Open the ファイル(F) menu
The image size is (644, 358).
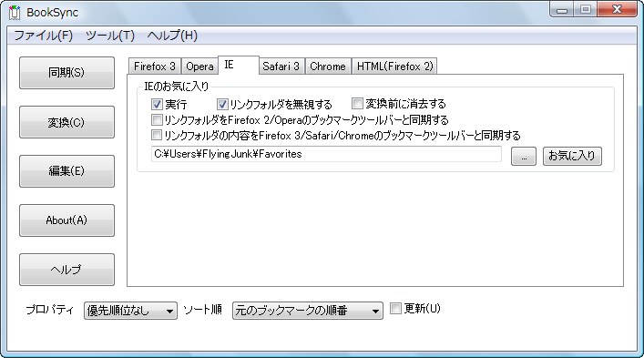(x=43, y=36)
